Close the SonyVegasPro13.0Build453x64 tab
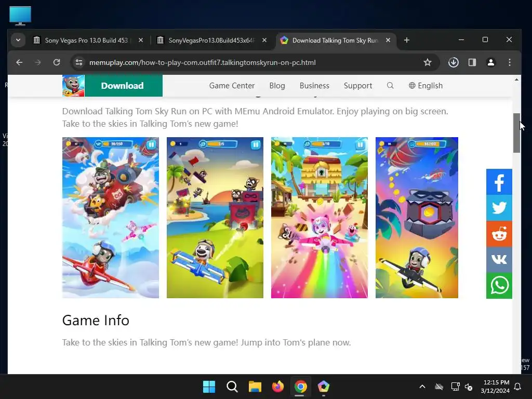 tap(264, 40)
